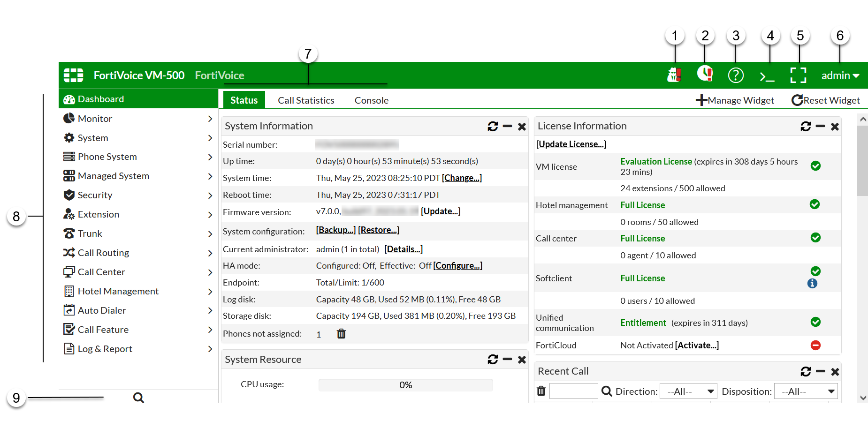Click the Recent Call trash icon

[x=541, y=391]
